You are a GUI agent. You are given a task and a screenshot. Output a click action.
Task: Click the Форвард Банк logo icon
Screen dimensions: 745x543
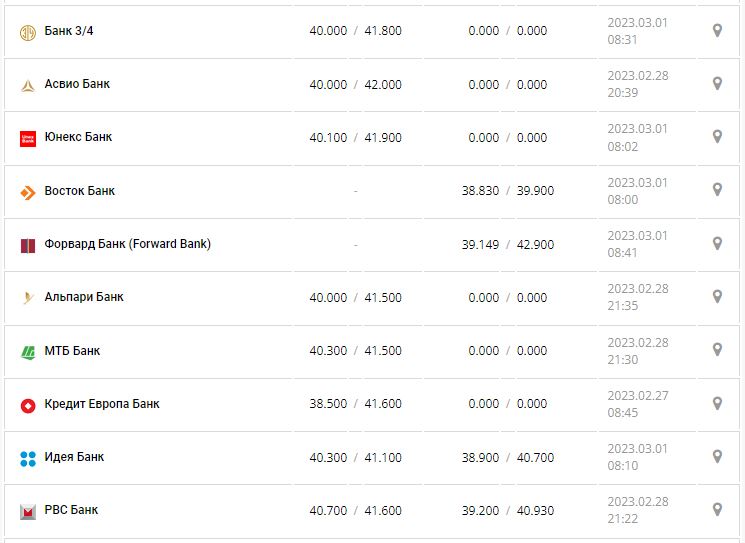[x=28, y=245]
